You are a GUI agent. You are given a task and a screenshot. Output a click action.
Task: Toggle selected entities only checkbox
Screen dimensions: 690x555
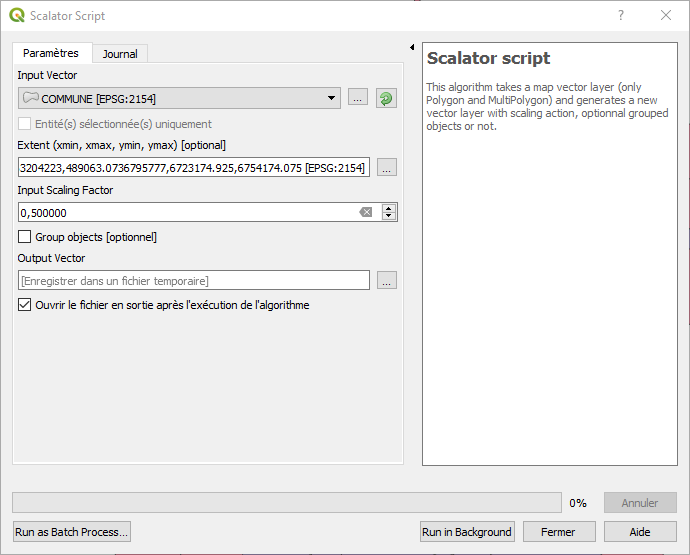coord(25,124)
